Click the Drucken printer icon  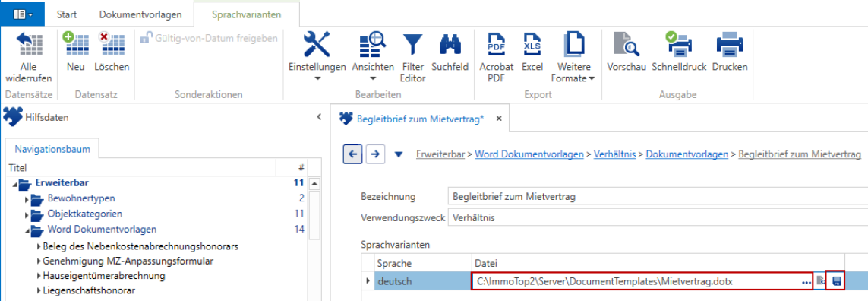729,44
